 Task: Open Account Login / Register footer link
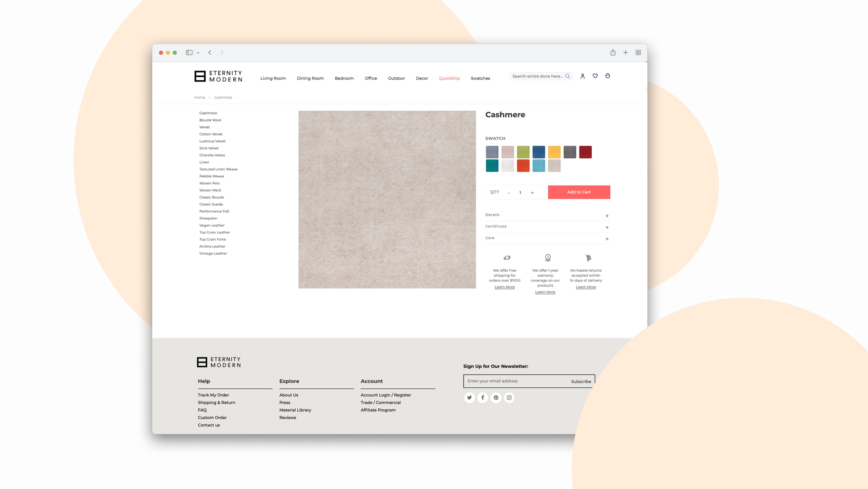click(386, 395)
